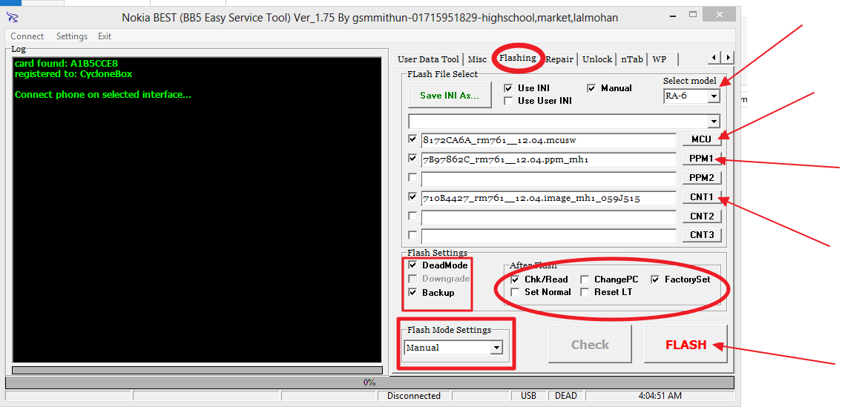Open the Settings menu

click(x=72, y=36)
